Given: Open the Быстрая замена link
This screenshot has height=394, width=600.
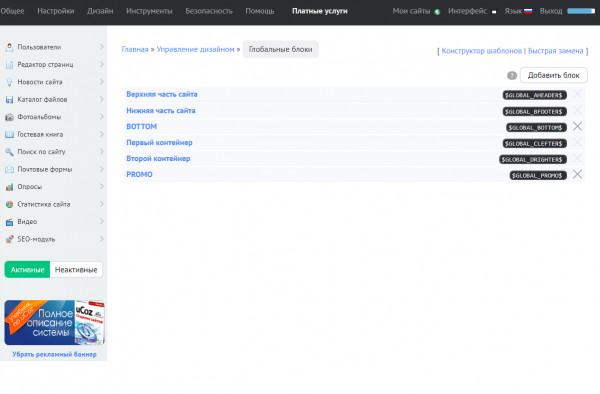Looking at the screenshot, I should coord(556,51).
